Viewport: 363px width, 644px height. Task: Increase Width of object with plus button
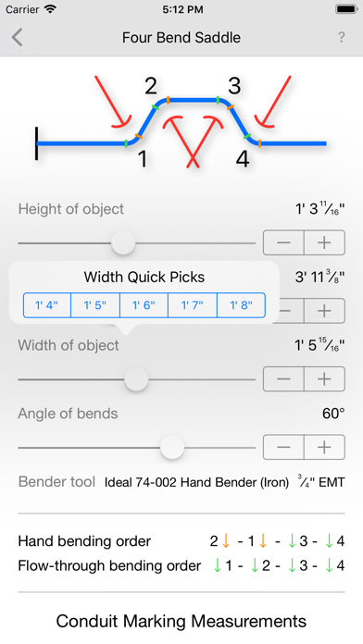click(324, 378)
